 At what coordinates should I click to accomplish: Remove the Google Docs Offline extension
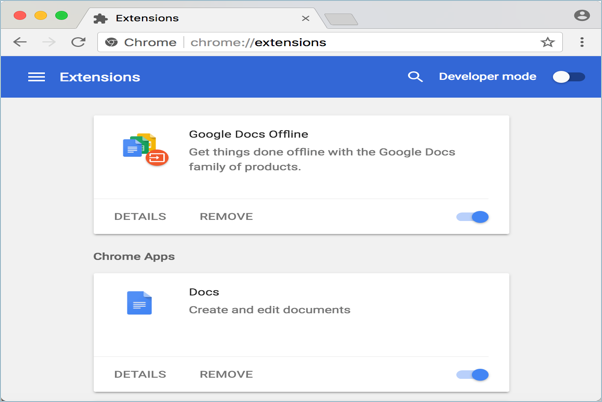click(x=226, y=217)
